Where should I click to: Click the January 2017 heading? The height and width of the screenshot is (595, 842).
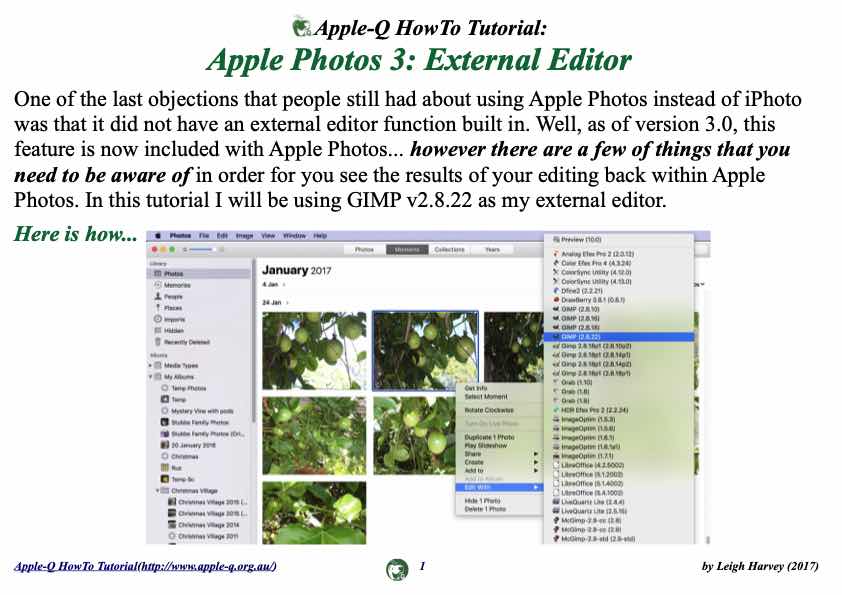pos(296,270)
